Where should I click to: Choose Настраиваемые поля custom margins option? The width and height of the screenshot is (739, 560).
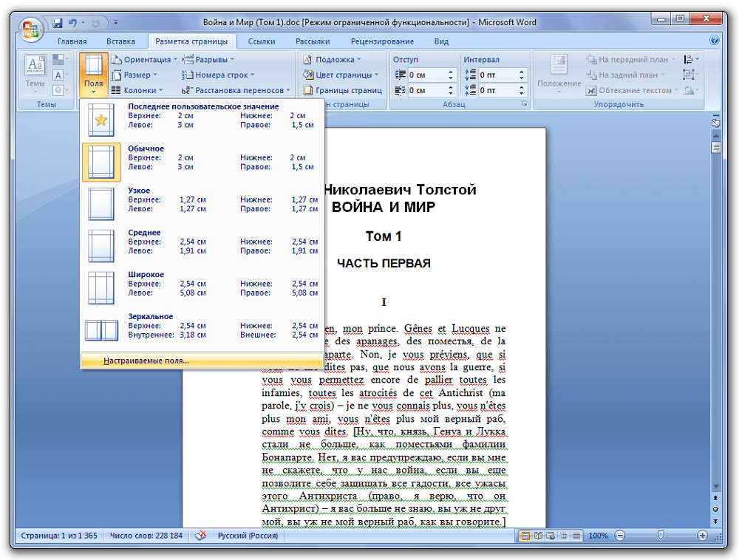pos(146,361)
